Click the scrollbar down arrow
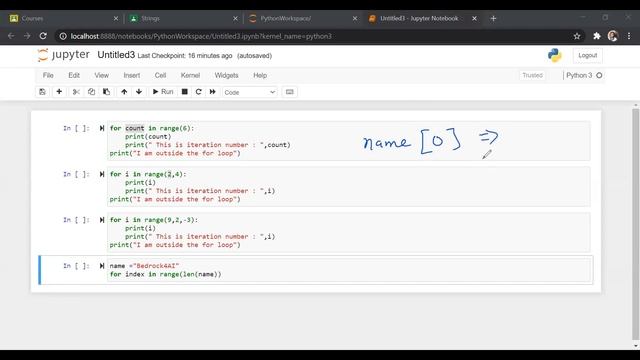Screen dimensions: 640x360 click(x=636, y=346)
